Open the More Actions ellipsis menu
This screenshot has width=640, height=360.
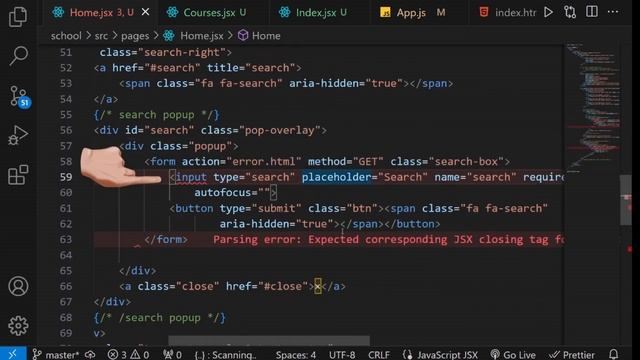(613, 12)
